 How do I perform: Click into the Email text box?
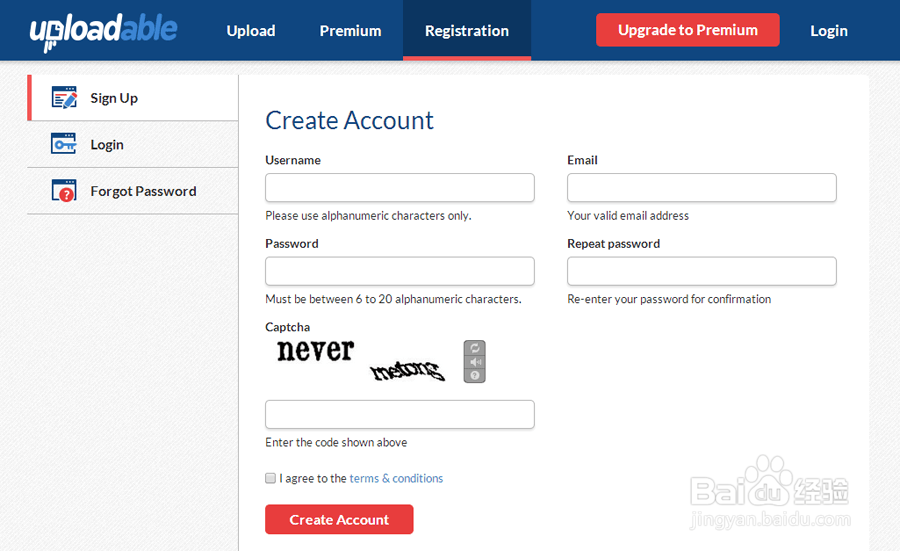[x=701, y=188]
